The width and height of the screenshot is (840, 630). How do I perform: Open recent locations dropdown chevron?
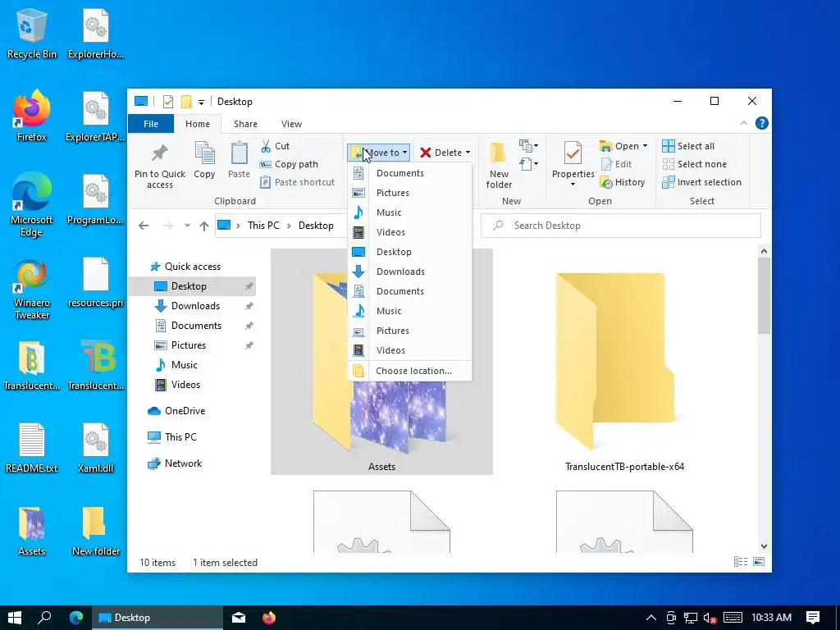(187, 226)
